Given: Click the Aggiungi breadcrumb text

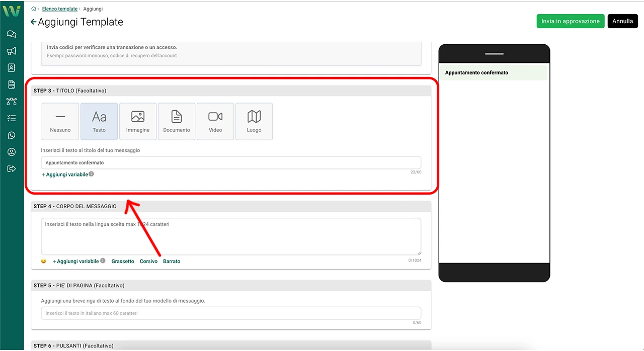Looking at the screenshot, I should point(93,9).
